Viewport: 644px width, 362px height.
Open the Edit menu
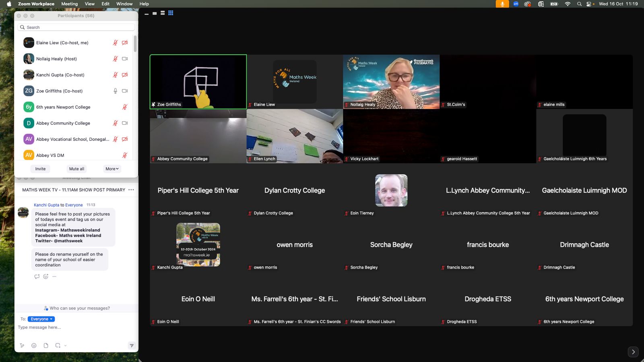coord(105,4)
